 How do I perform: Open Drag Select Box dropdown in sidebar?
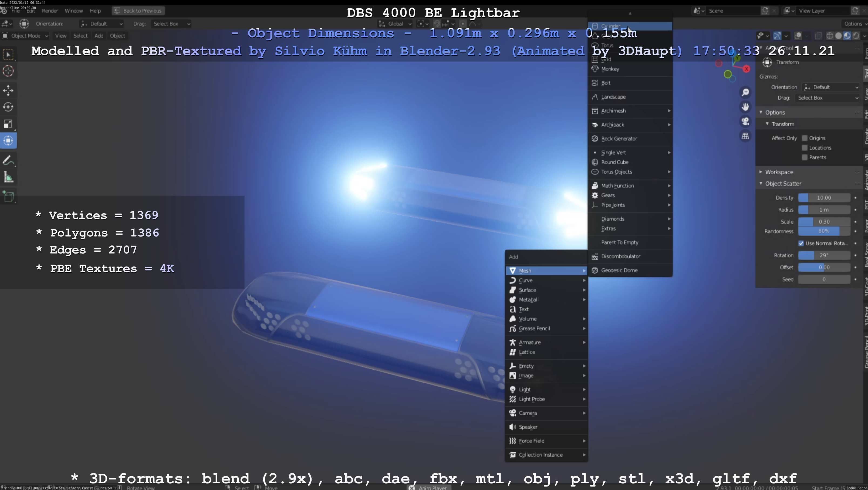coord(827,98)
